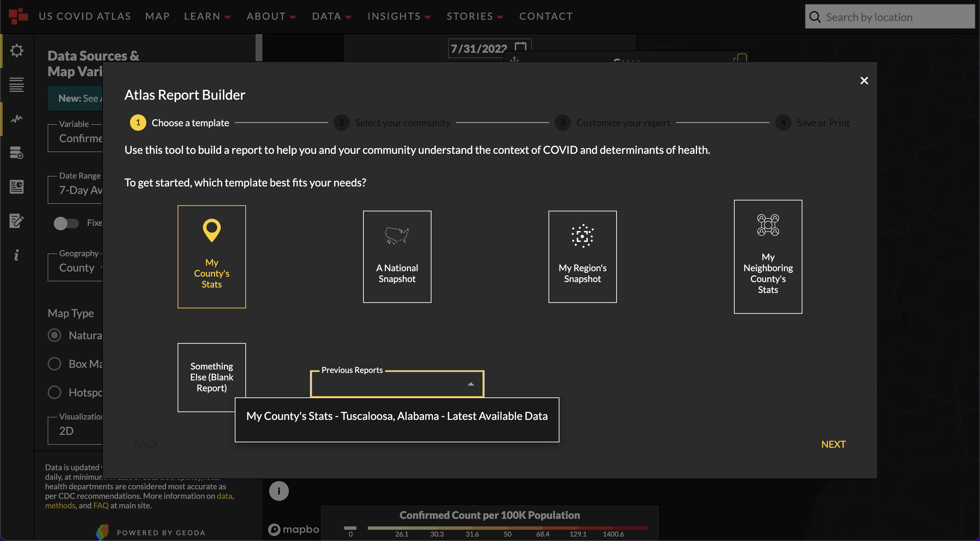Open the report builder sidebar icon
The height and width of the screenshot is (541, 980).
click(x=16, y=186)
